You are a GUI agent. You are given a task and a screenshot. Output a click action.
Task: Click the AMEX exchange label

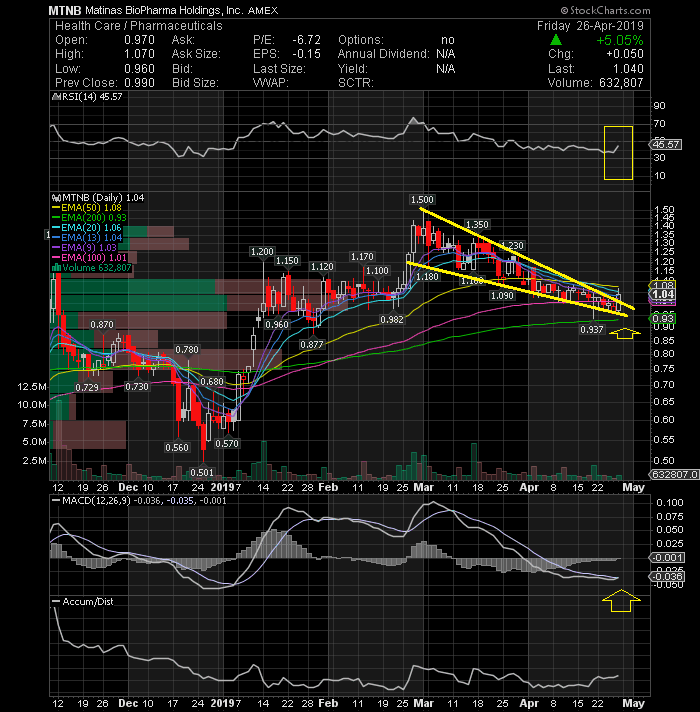pyautogui.click(x=263, y=10)
